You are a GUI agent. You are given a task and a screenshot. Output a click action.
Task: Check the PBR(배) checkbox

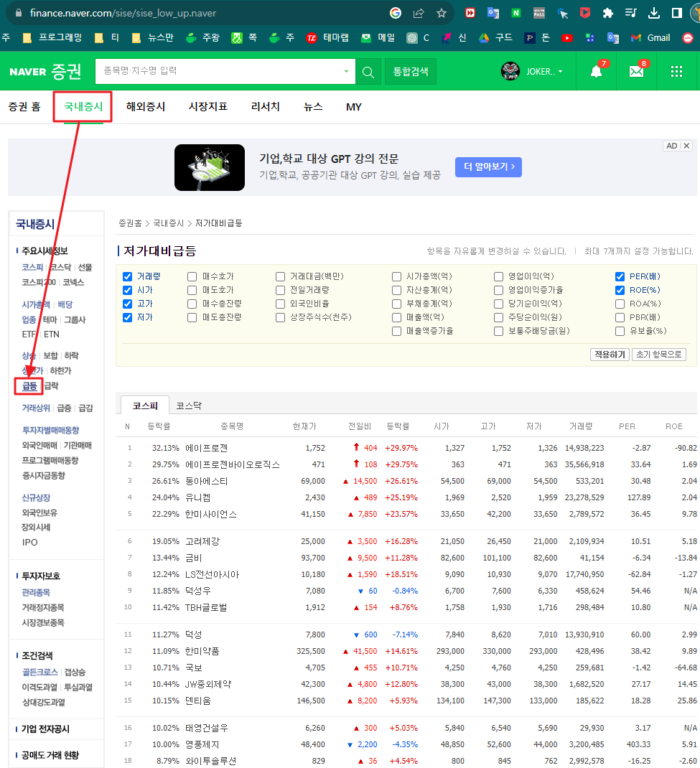[620, 318]
